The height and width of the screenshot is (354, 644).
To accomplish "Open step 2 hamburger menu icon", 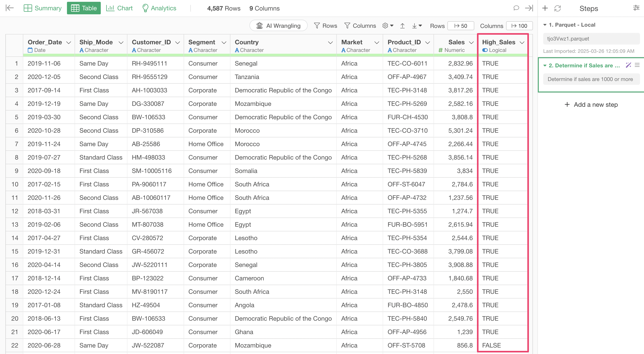I will coord(637,65).
